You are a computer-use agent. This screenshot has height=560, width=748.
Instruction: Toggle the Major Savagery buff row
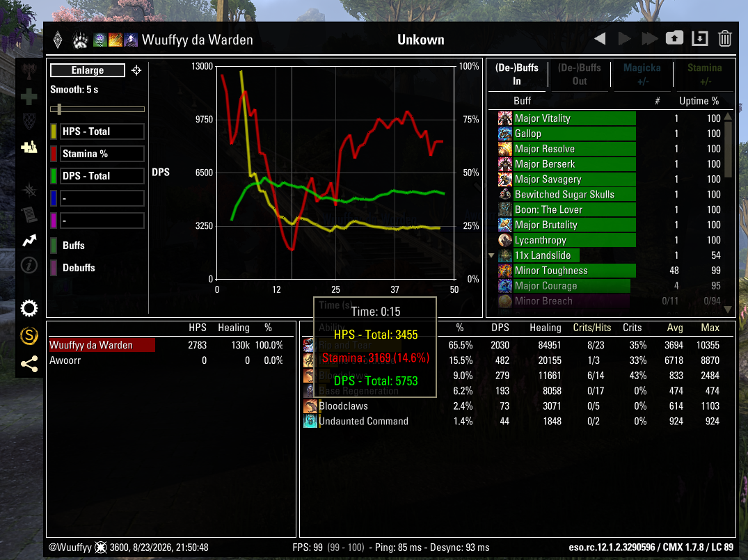pyautogui.click(x=609, y=179)
